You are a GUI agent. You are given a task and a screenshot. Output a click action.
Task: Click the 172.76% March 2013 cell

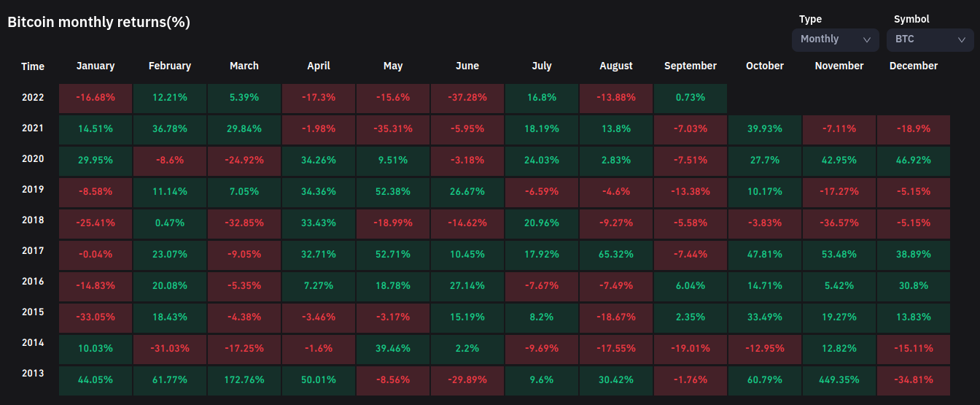244,379
